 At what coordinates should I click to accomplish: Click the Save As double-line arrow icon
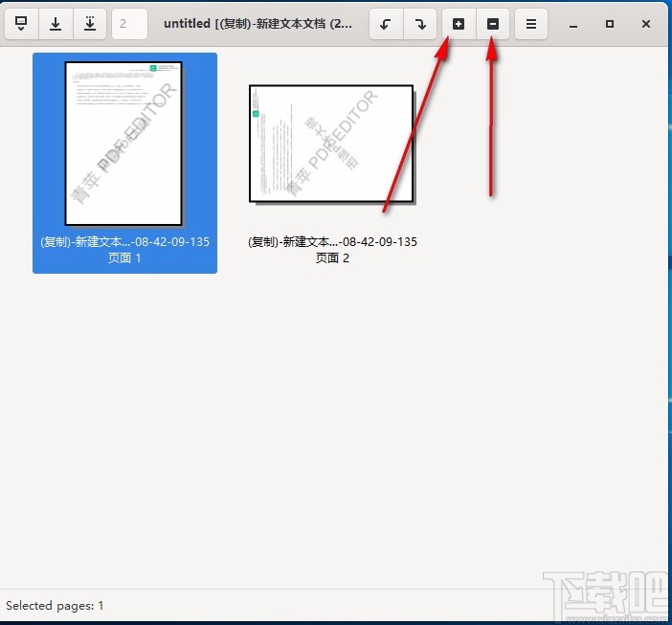pyautogui.click(x=90, y=24)
